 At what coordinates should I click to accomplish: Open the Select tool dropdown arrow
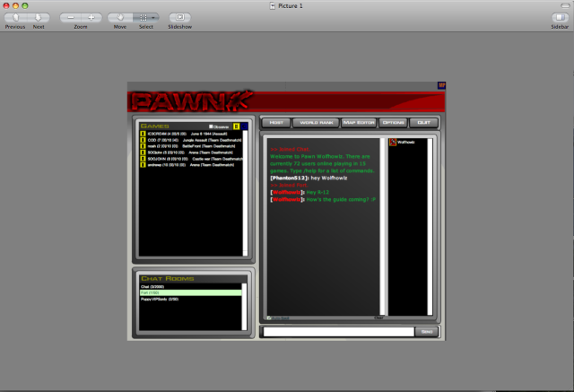point(154,17)
